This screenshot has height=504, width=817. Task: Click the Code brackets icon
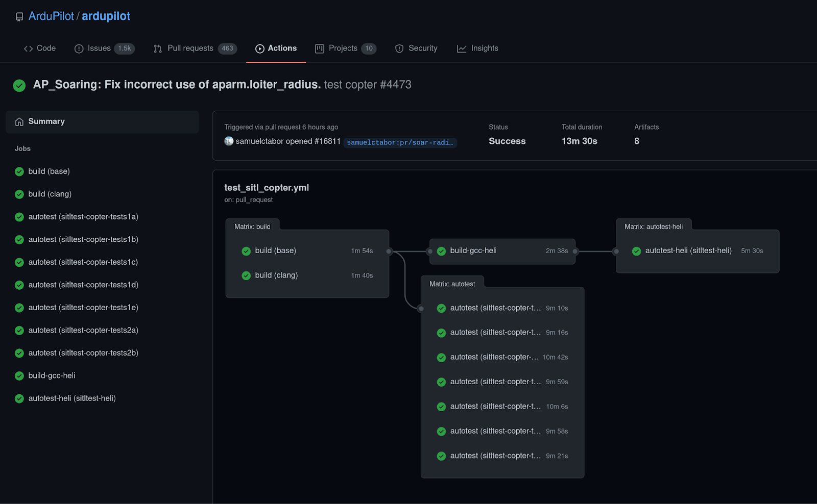coord(28,48)
